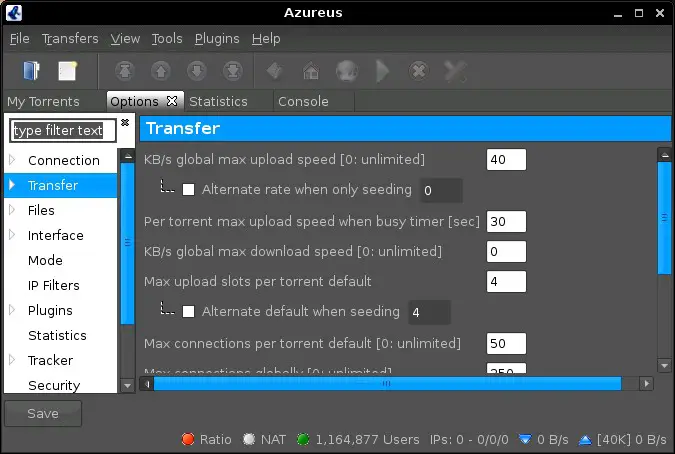This screenshot has width=675, height=454.
Task: Click the upload speed up-arrow icon
Action: click(585, 439)
